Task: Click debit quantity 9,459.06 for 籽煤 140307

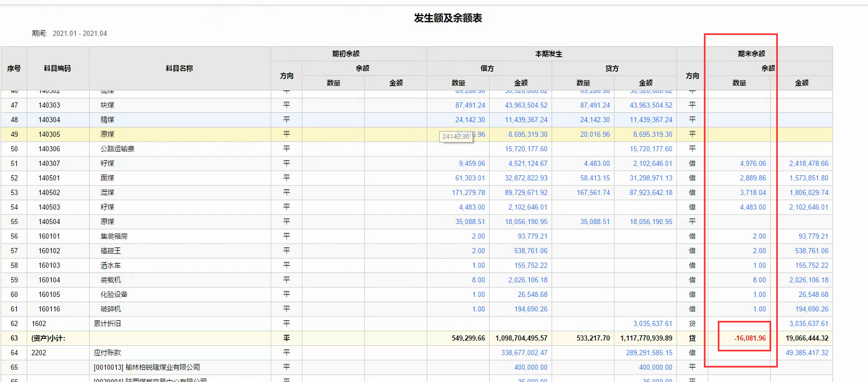Action: (471, 163)
